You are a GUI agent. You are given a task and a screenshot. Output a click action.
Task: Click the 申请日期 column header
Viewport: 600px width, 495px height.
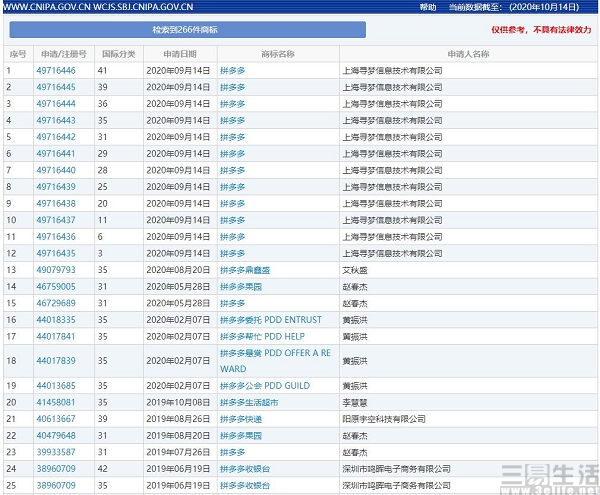pyautogui.click(x=180, y=54)
